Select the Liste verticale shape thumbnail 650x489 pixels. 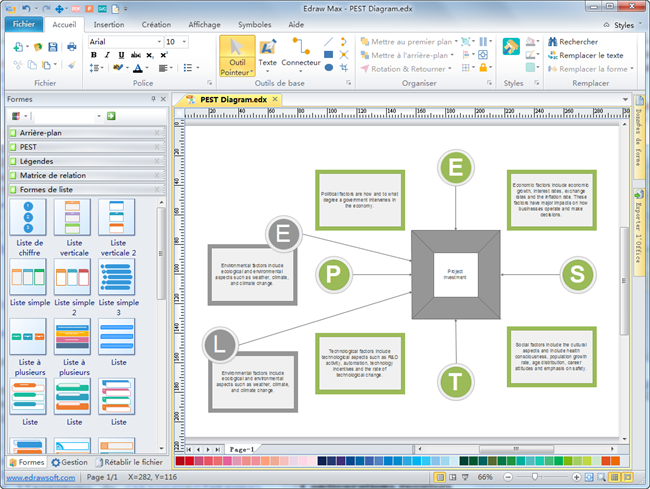[71, 217]
